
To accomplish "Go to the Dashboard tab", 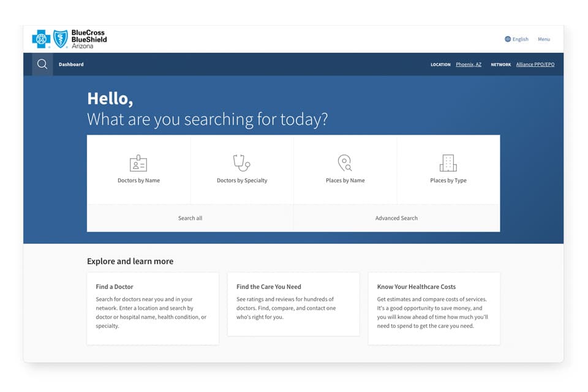I will [x=71, y=64].
